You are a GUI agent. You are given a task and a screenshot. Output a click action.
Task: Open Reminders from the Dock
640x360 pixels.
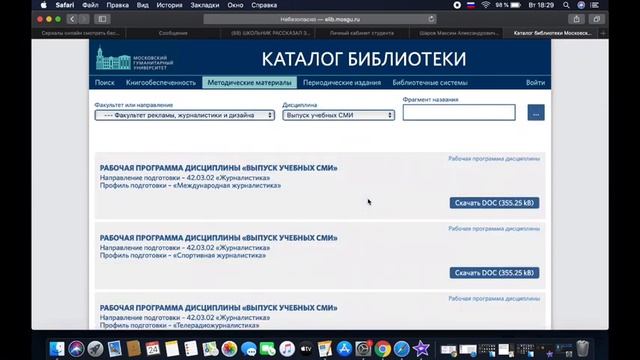[191, 349]
